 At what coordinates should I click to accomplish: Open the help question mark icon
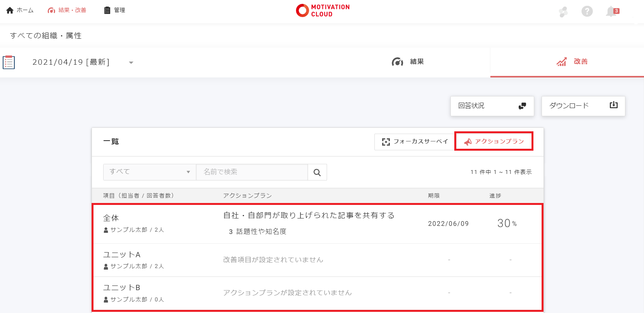[x=587, y=11]
